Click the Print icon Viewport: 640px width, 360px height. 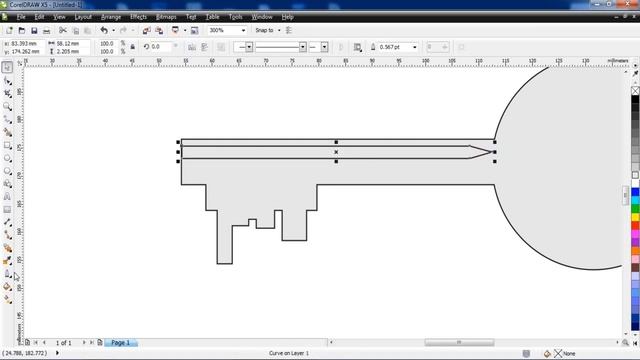click(47, 31)
